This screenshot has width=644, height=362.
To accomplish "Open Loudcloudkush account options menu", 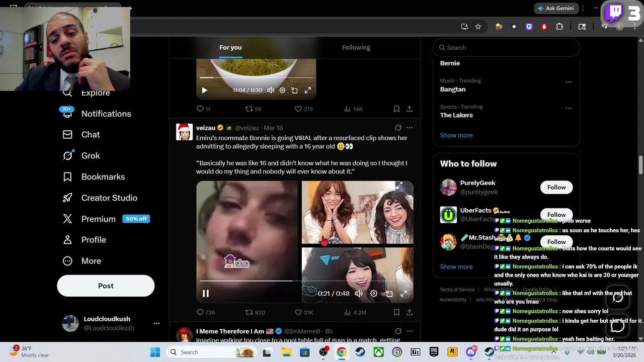I will click(156, 323).
